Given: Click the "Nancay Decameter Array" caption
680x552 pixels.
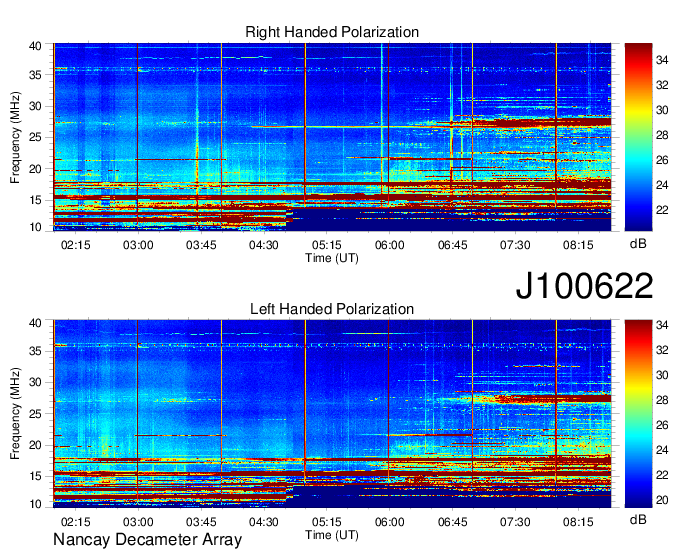Looking at the screenshot, I should click(x=147, y=540).
